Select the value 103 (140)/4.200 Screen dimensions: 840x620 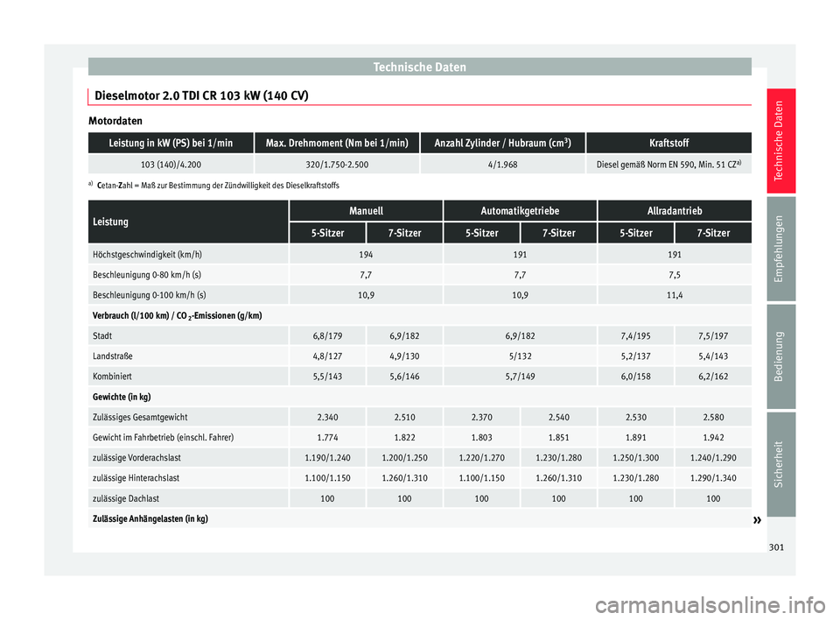tap(171, 165)
